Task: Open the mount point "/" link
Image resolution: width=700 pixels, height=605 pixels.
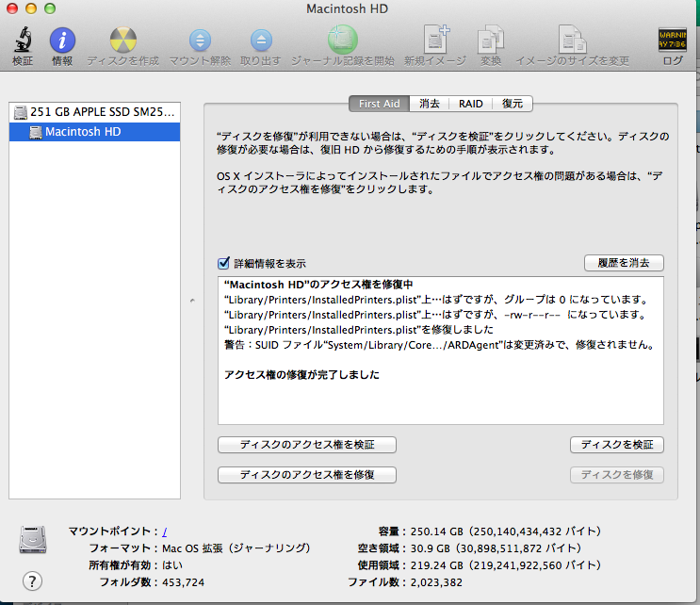Action: click(x=165, y=531)
